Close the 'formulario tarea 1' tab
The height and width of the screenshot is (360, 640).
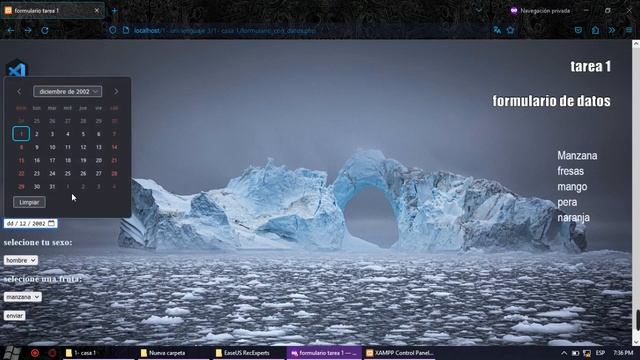[x=97, y=11]
